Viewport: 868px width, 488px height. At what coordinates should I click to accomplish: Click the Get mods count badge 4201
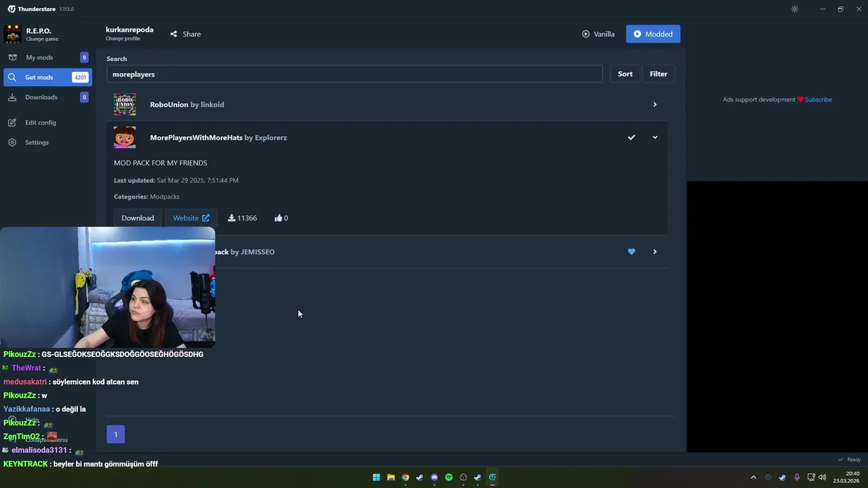point(80,77)
